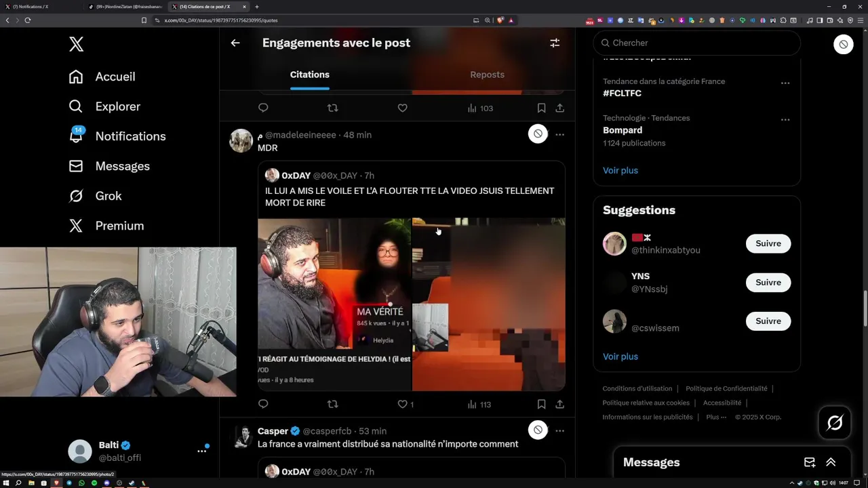Viewport: 868px width, 488px height.
Task: Open more options for Bompard trend
Action: (785, 119)
